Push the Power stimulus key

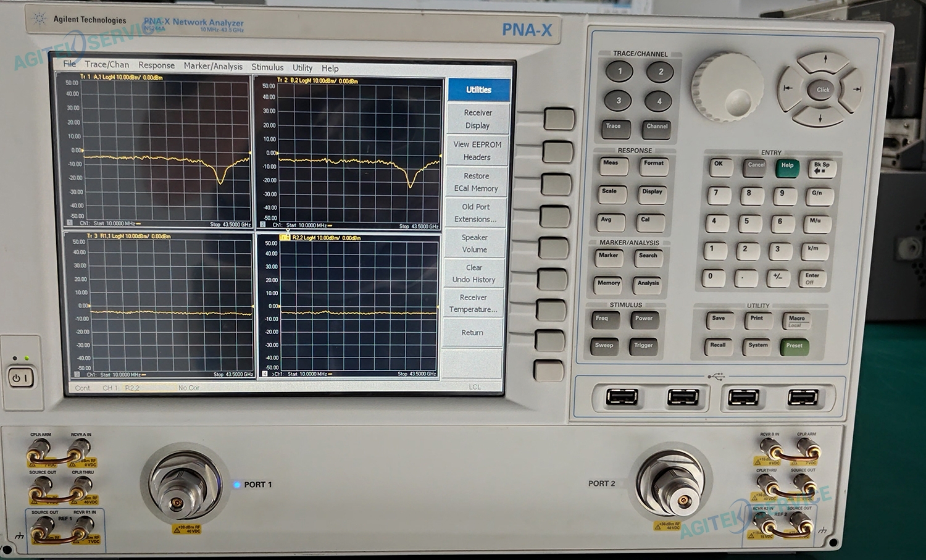point(644,321)
